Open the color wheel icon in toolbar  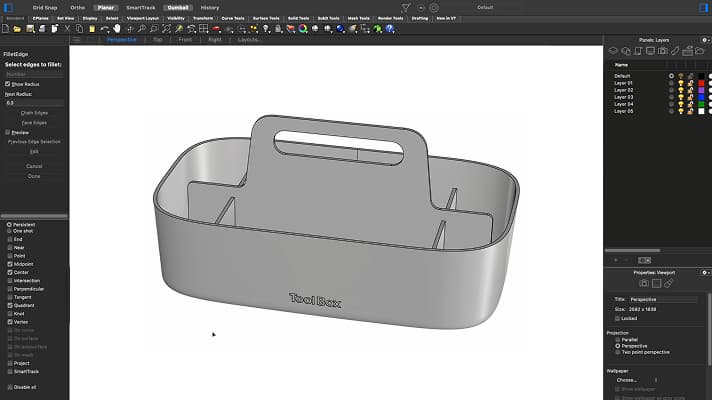[302, 28]
